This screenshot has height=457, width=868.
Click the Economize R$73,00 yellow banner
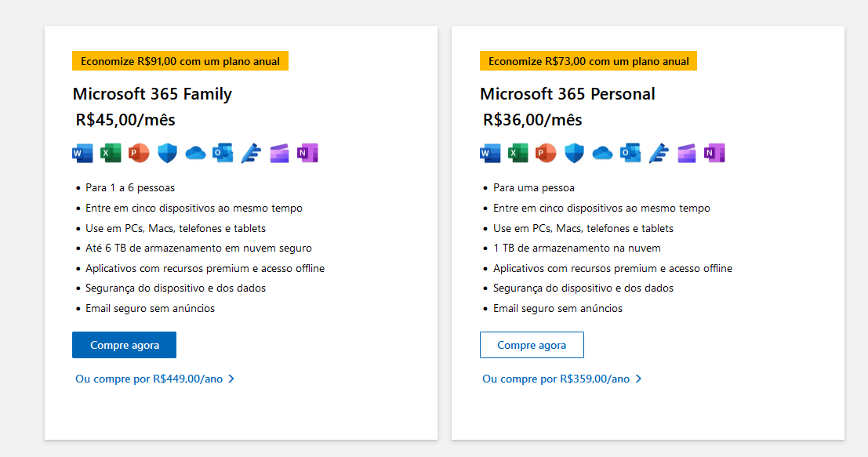click(x=588, y=61)
